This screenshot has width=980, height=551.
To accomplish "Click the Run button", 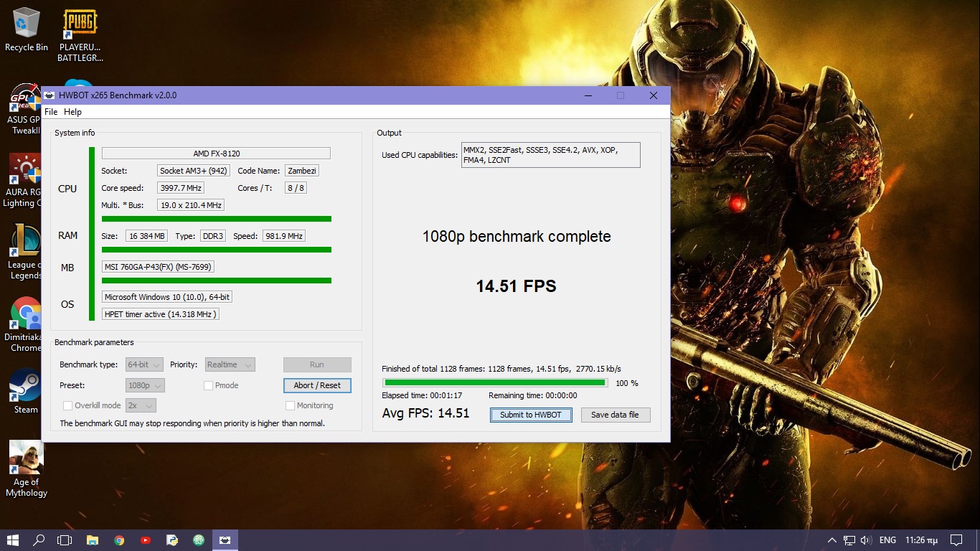I will tap(317, 364).
